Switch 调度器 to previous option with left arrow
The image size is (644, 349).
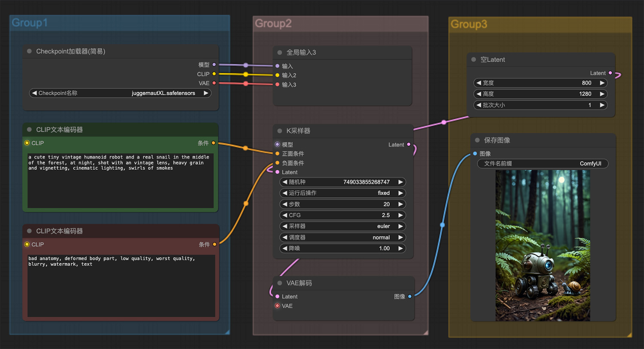click(285, 237)
